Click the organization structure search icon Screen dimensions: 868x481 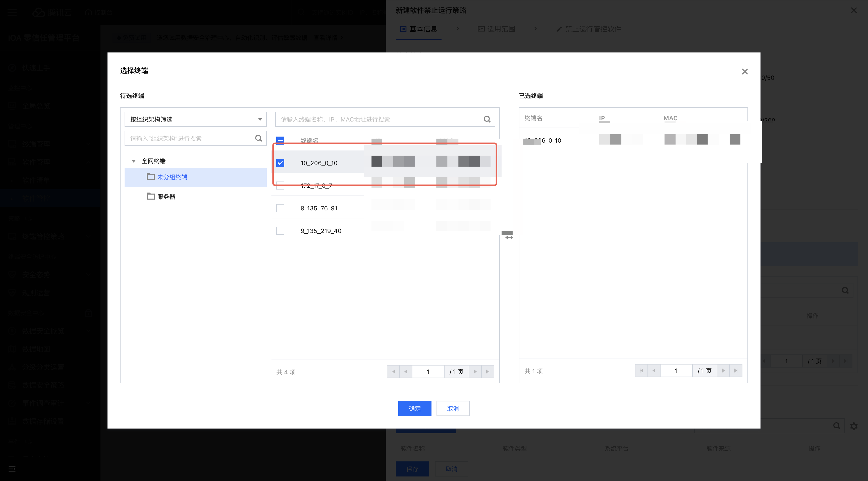pos(258,138)
